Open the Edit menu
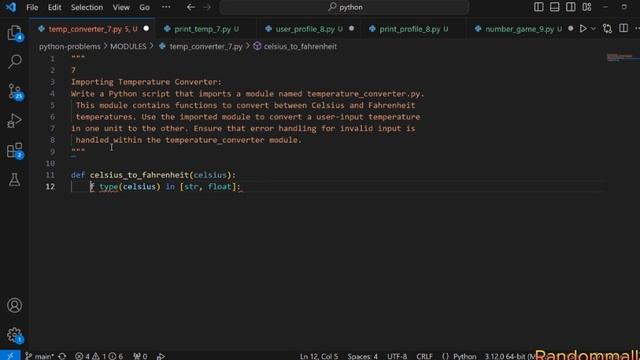Viewport: 640px width, 360px height. coord(54,7)
